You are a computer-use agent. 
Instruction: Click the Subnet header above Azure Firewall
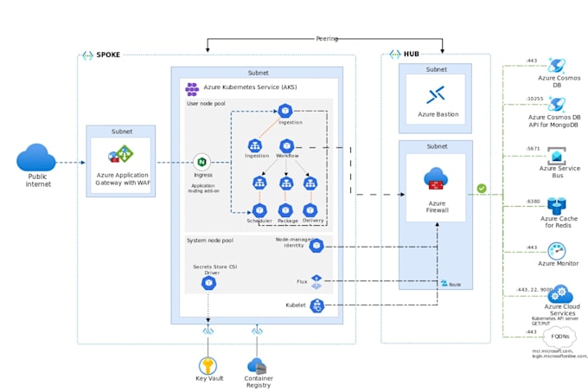click(x=437, y=146)
